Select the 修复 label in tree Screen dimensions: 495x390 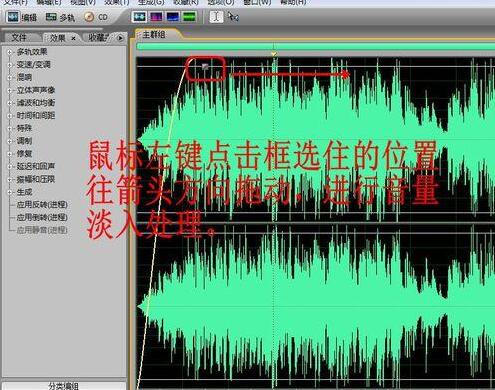pos(24,154)
